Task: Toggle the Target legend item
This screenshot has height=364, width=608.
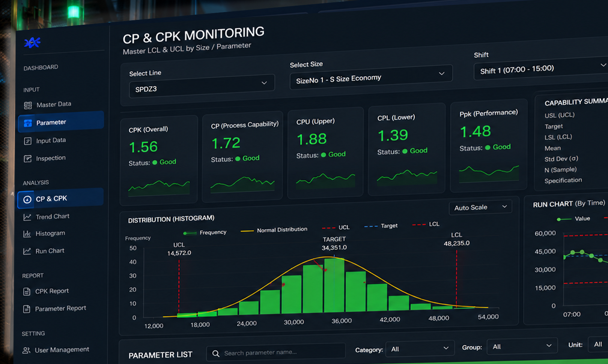Action: [x=381, y=226]
